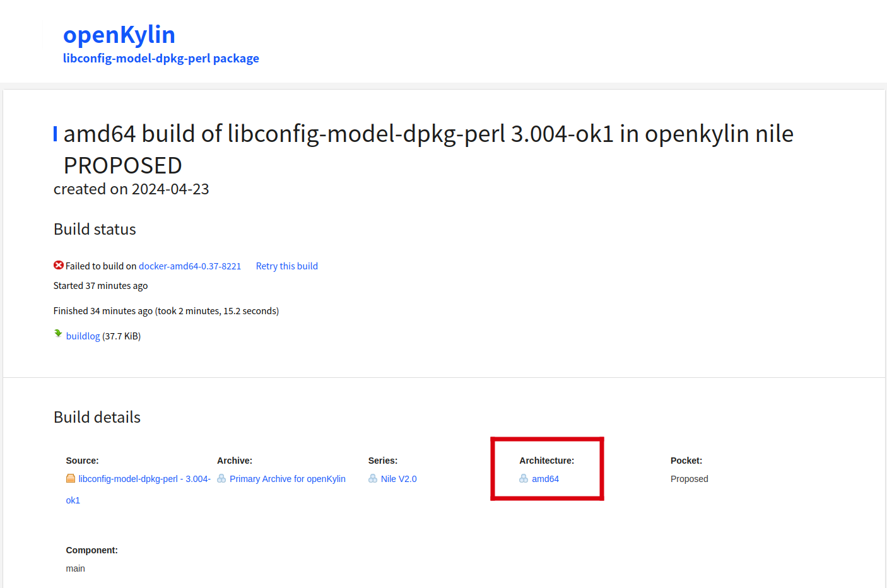Click the main component value
This screenshot has width=887, height=588.
click(75, 568)
